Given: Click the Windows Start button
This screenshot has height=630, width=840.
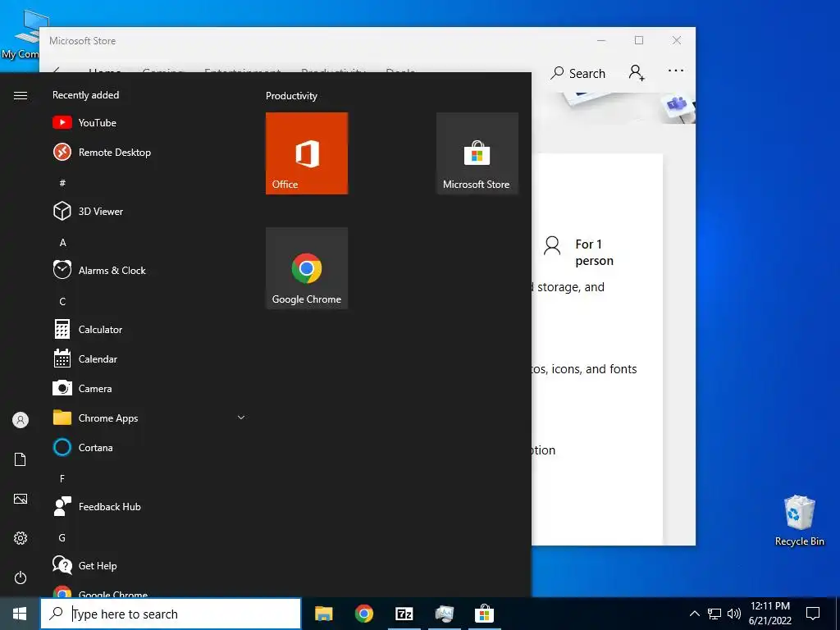Looking at the screenshot, I should [x=20, y=614].
